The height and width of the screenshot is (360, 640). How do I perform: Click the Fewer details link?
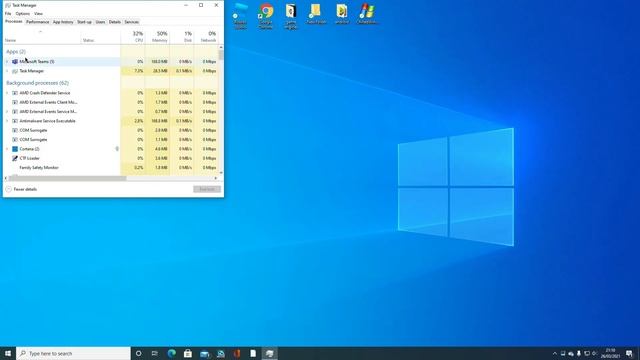coord(25,189)
